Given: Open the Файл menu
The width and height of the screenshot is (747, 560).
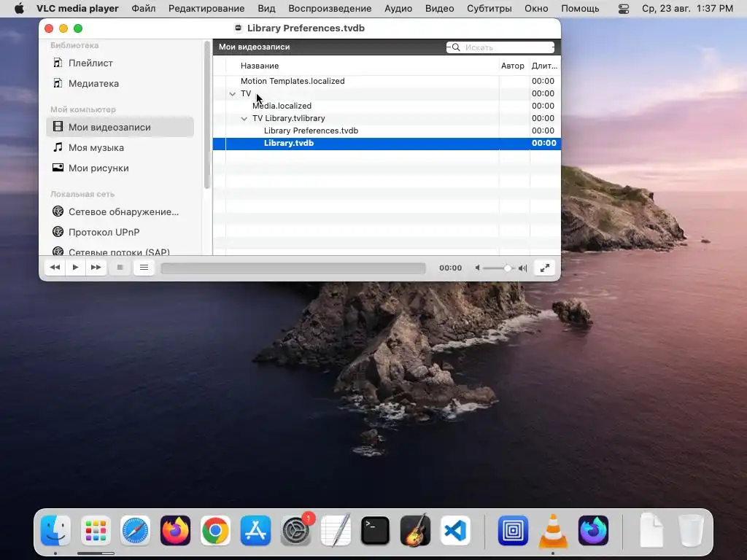Looking at the screenshot, I should [144, 9].
